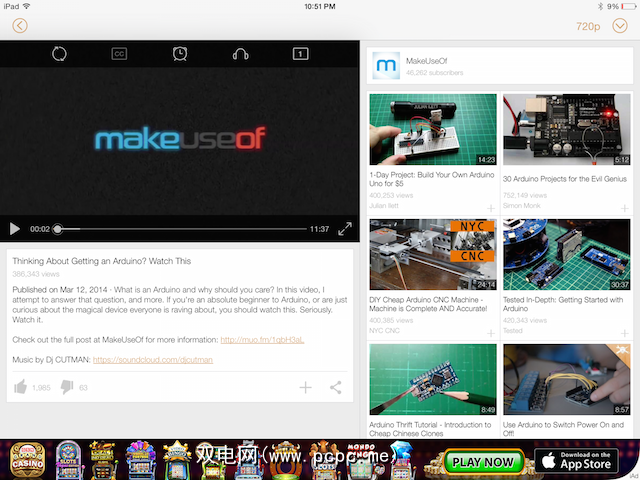Click the boxed number 1 icon
The width and height of the screenshot is (640, 480).
300,54
